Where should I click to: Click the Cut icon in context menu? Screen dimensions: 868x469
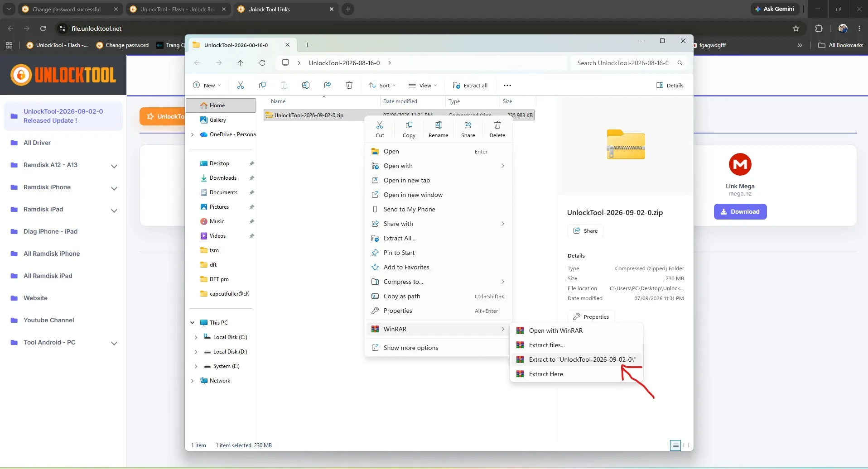[x=380, y=129]
